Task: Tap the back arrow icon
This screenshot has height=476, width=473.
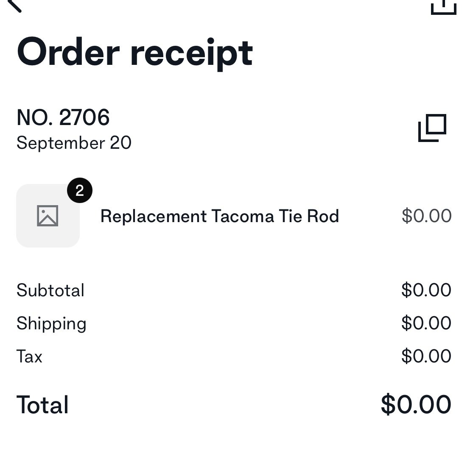Action: point(14,6)
